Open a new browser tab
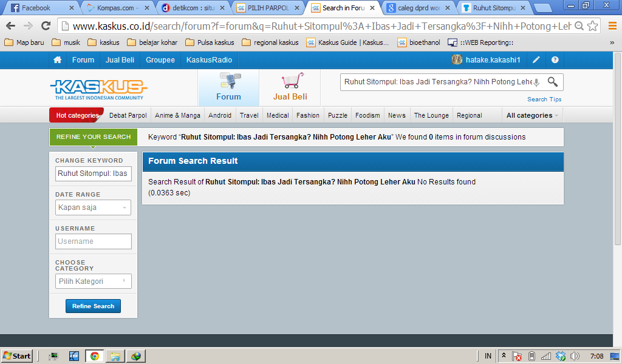The width and height of the screenshot is (622, 364). (542, 8)
